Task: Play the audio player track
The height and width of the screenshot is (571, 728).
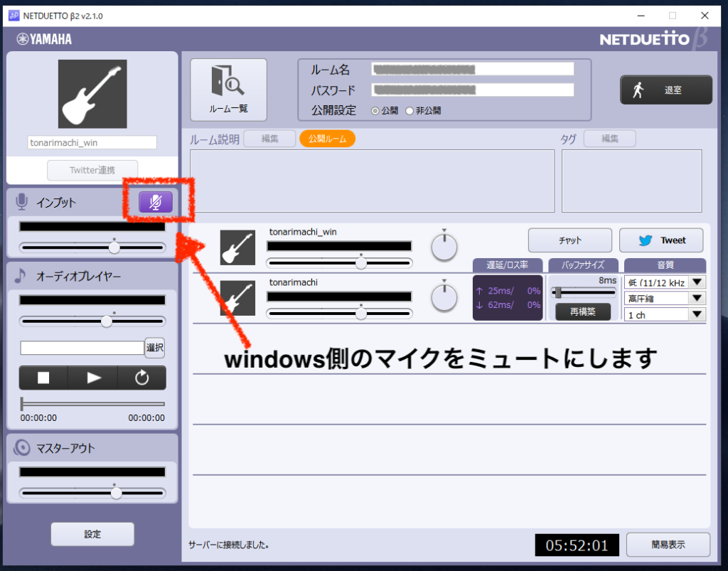Action: pos(93,378)
